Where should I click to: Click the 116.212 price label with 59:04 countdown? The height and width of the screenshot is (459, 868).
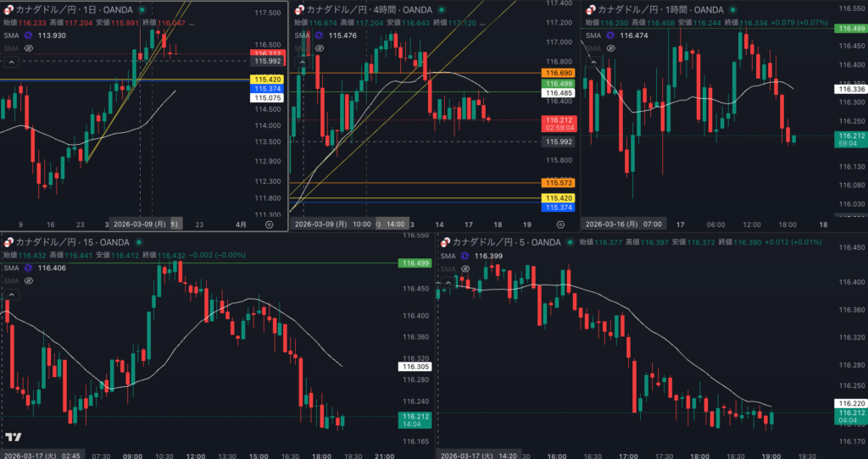point(851,140)
